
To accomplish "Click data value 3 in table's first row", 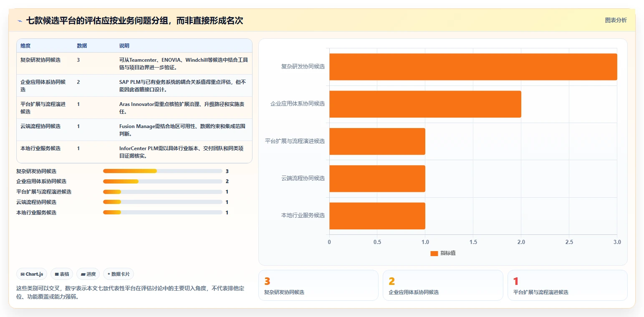I will pos(78,60).
